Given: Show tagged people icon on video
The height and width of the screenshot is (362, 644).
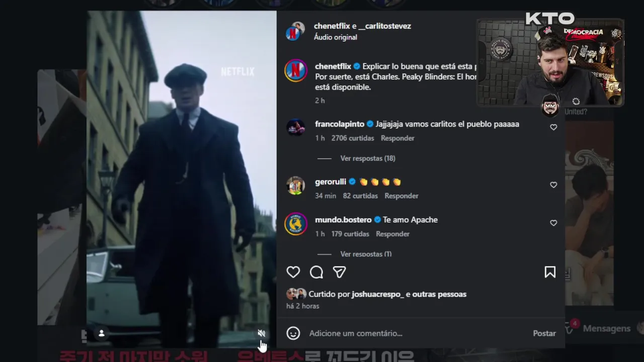Looking at the screenshot, I should 101,333.
